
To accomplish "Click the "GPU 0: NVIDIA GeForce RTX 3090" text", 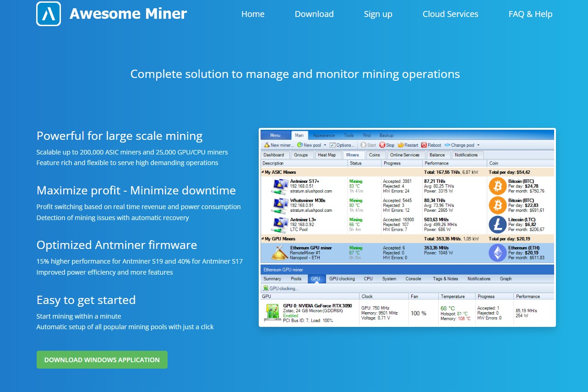I will tap(317, 305).
